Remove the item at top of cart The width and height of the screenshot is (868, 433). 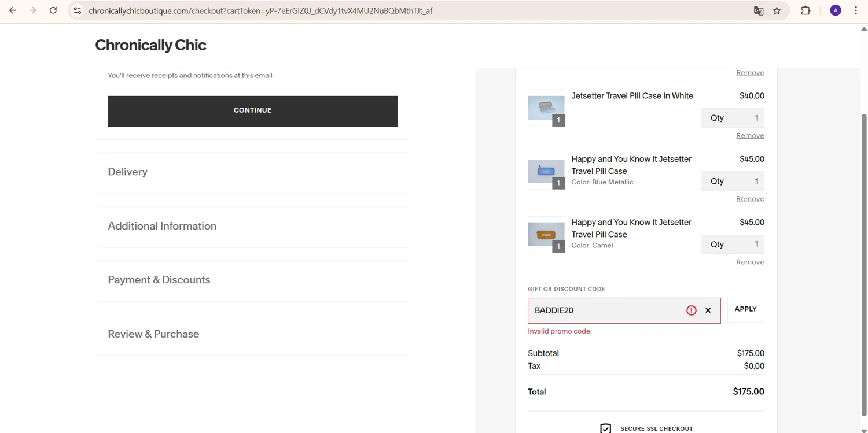(x=750, y=72)
